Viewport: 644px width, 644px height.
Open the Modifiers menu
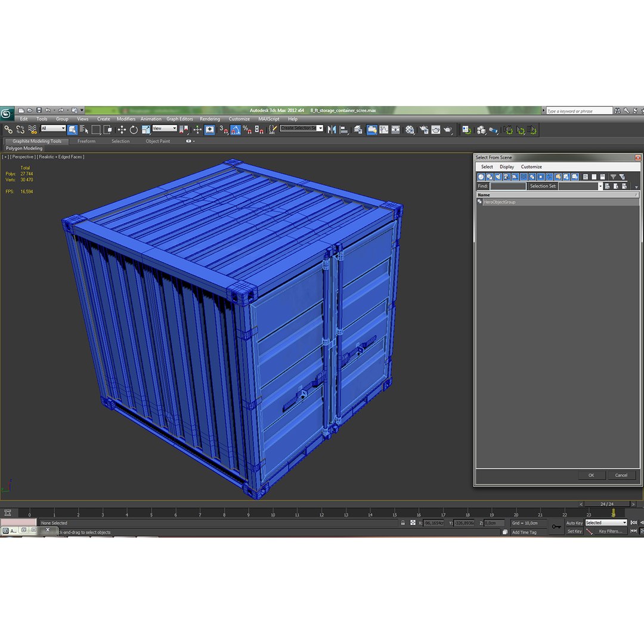pyautogui.click(x=126, y=119)
